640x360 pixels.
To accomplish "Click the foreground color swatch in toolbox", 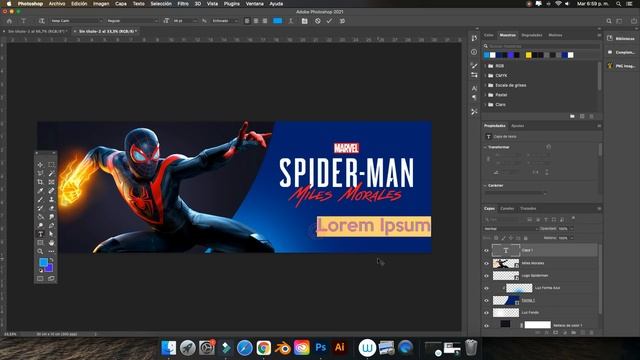I will click(x=43, y=262).
